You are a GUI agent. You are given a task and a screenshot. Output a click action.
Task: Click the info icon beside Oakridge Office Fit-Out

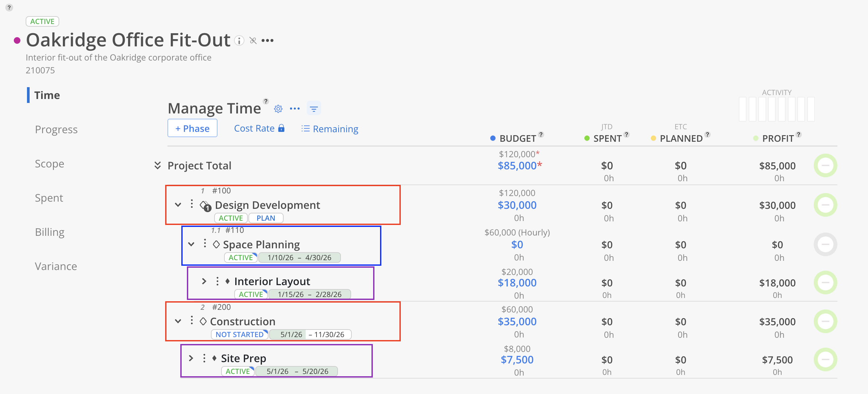[239, 41]
